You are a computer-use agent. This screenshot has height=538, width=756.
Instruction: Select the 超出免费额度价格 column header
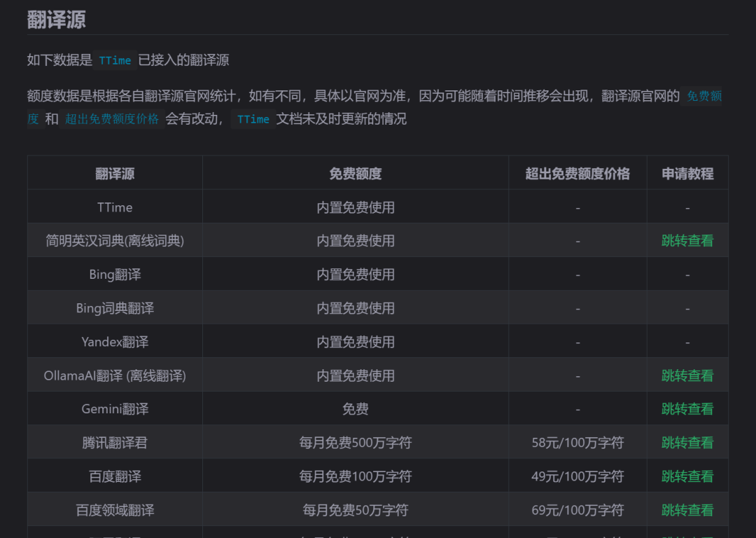(577, 173)
